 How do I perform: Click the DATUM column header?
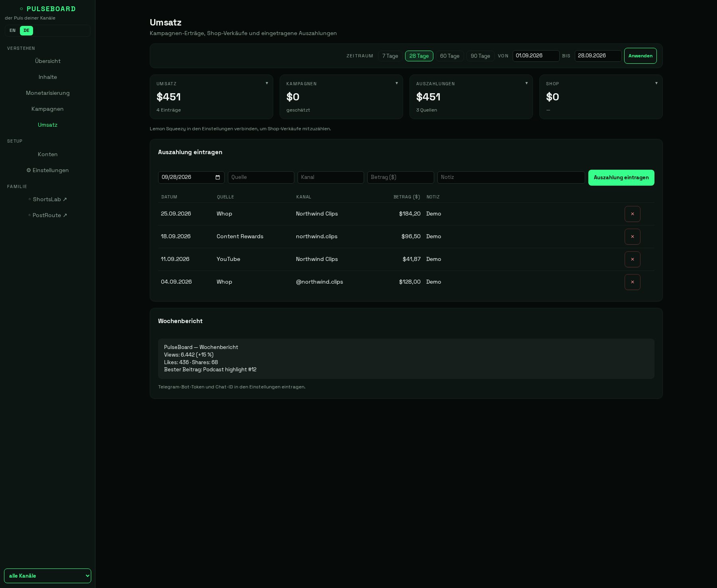tap(169, 197)
